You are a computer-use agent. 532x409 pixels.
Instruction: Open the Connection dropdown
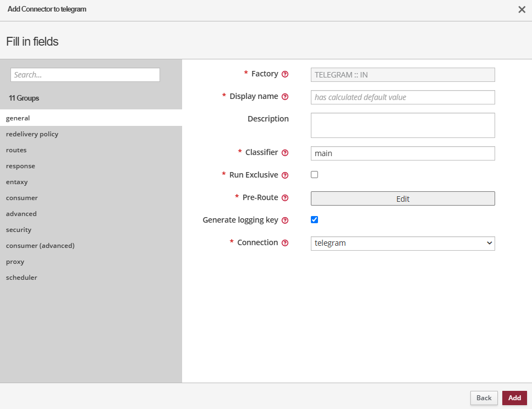pos(403,243)
